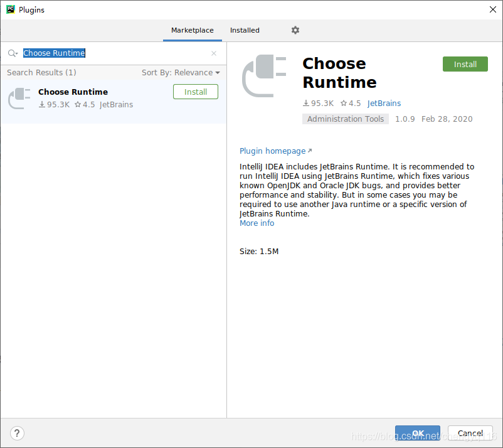Screen dimensions: 503x448
Task: Click the Feb 28, 2020 date
Action: [x=447, y=119]
